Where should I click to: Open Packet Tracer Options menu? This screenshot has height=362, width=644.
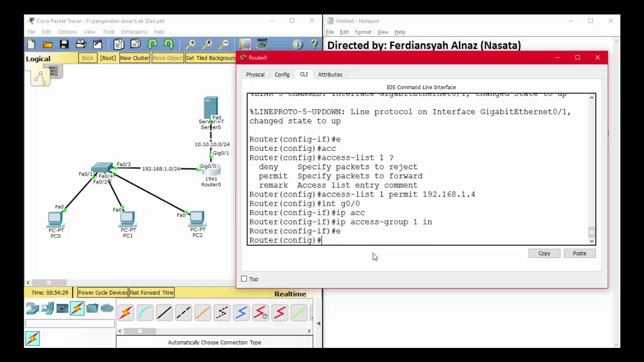[x=67, y=32]
